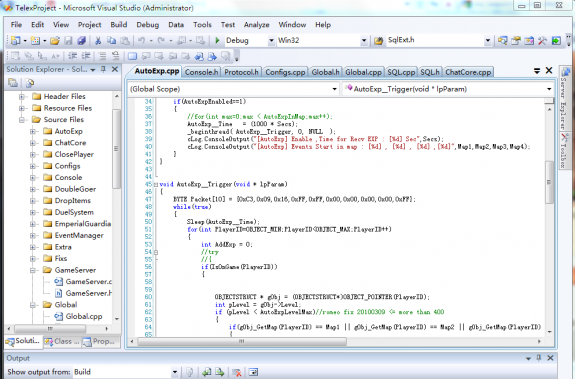Collapse the Source Files folder
The width and height of the screenshot is (575, 379).
click(22, 120)
